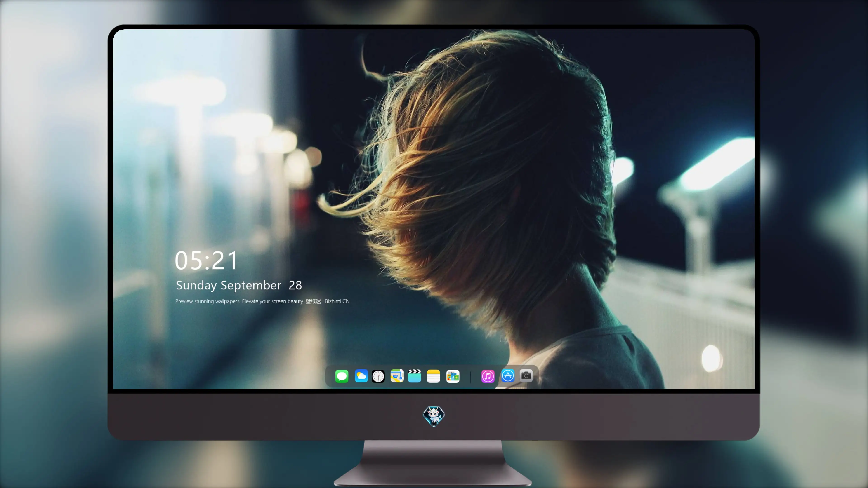Image resolution: width=868 pixels, height=488 pixels.
Task: Open the Clock app in dock
Action: [x=378, y=376]
